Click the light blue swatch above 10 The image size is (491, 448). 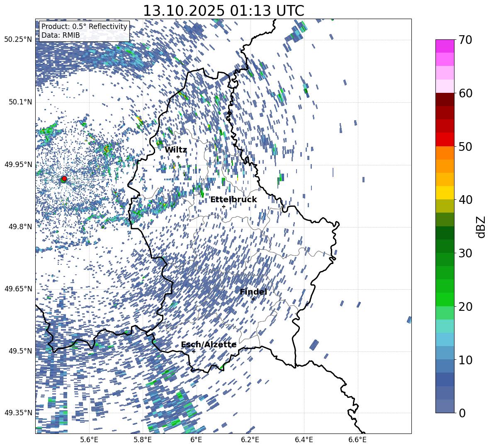point(445,339)
